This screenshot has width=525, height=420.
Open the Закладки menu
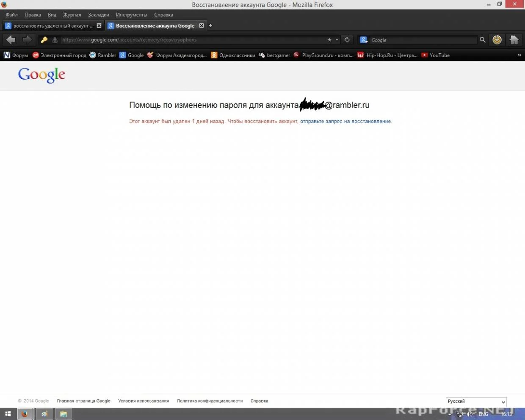(x=99, y=15)
